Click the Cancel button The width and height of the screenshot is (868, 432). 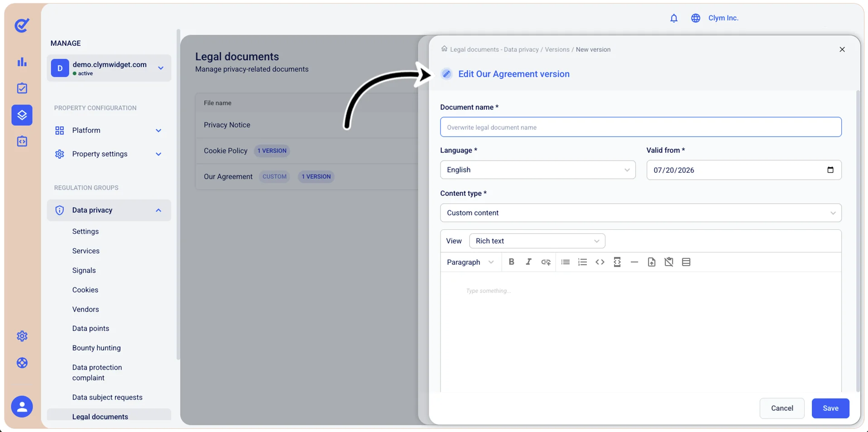(782, 408)
